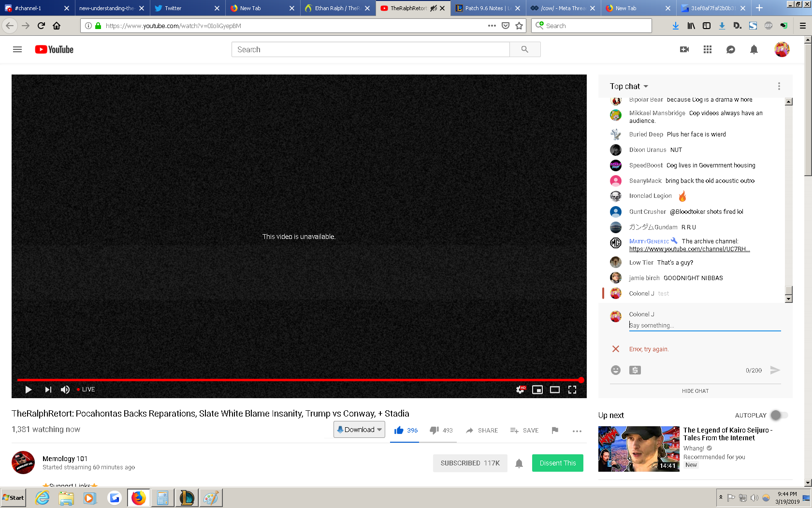Screen dimensions: 812x508
Task: Switch to Patch 9.6 Notes tab
Action: 488,8
